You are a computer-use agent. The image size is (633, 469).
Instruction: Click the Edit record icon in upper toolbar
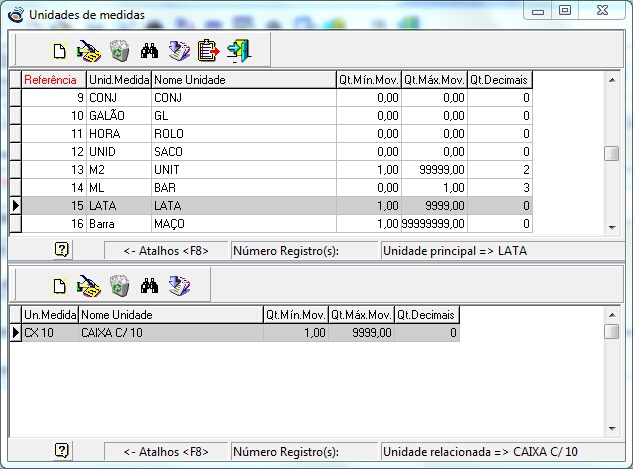pos(89,51)
